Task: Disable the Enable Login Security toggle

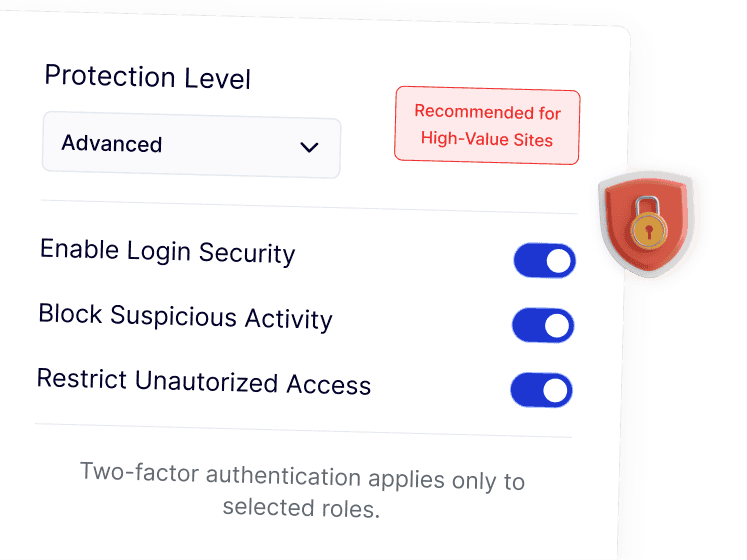Action: click(x=544, y=261)
